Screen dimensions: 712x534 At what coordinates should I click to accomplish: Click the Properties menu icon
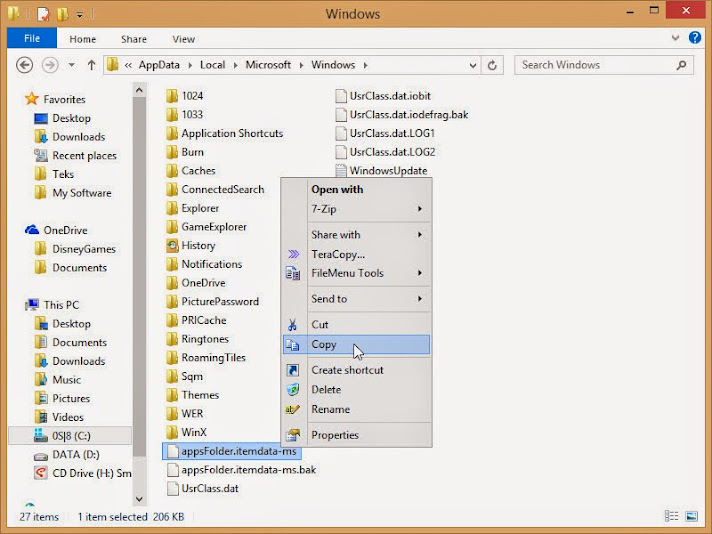click(293, 435)
